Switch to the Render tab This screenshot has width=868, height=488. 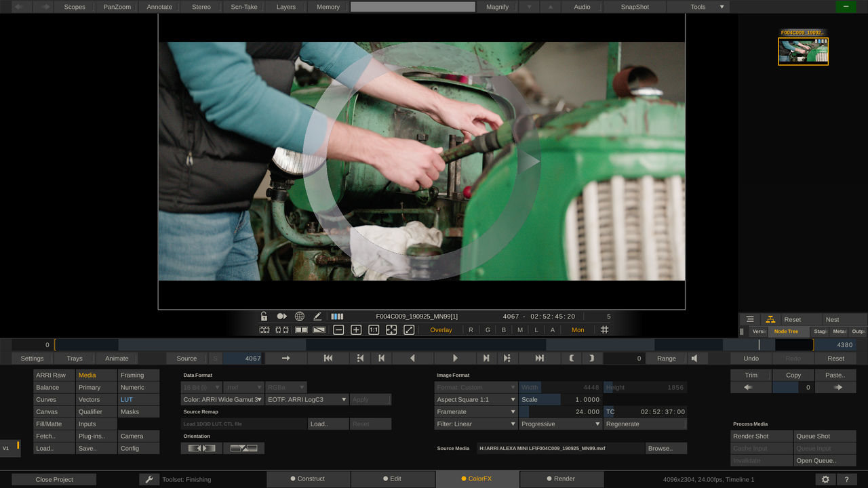pyautogui.click(x=561, y=479)
